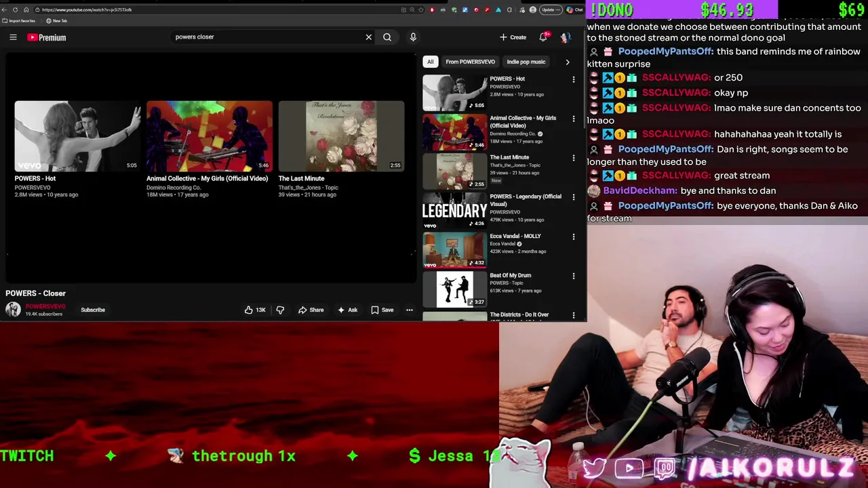Click the Ask AI button
Viewport: 868px width, 488px height.
(347, 310)
